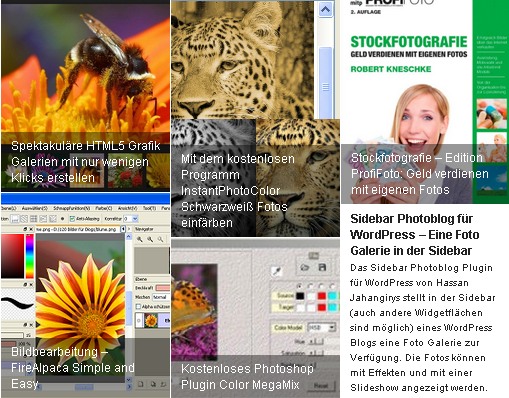The width and height of the screenshot is (509, 398).
Task: Open the bee on orange flower thumbnail
Action: pyautogui.click(x=85, y=68)
